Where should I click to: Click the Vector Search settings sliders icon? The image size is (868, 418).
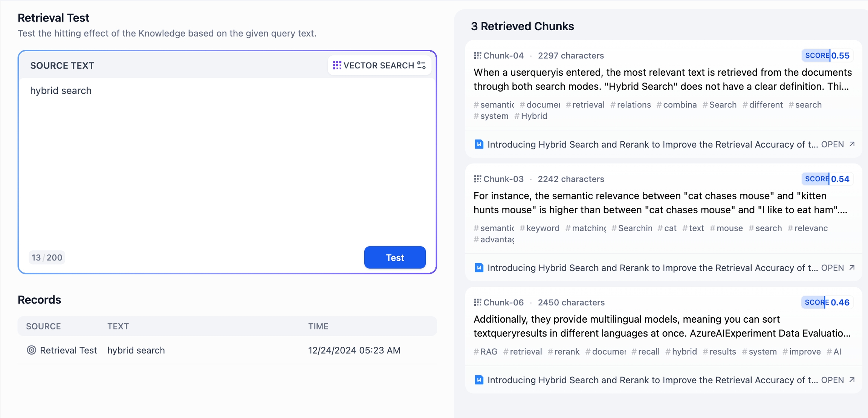[x=422, y=66]
